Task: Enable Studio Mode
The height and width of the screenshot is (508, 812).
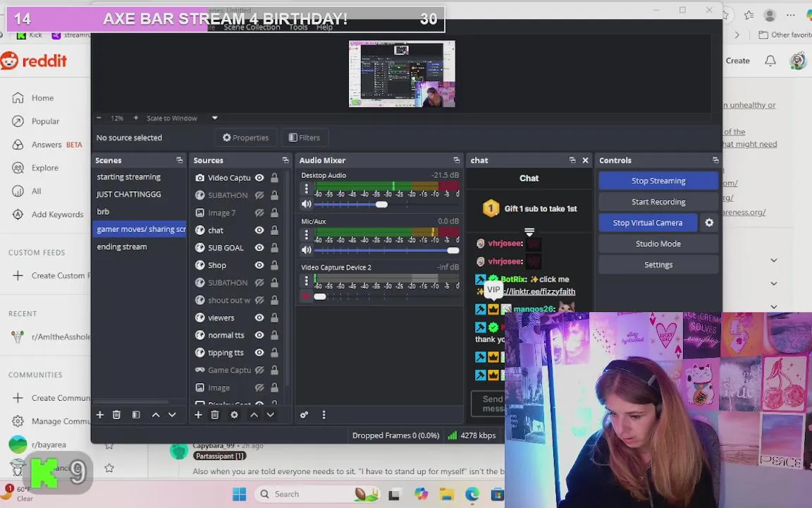Action: [658, 243]
